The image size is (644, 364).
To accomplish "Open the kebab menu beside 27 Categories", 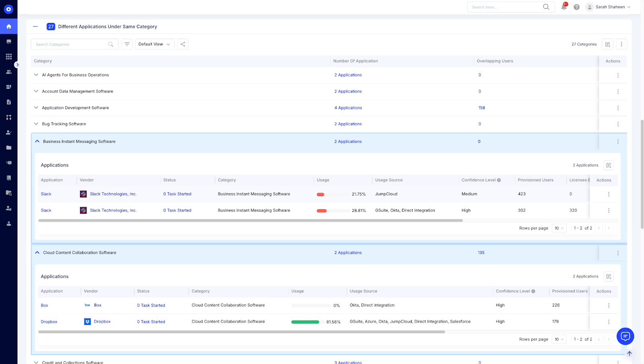I will click(621, 44).
